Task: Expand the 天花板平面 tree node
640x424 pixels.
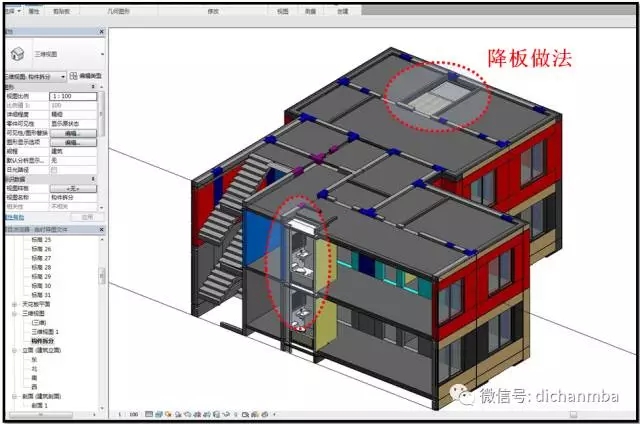Action: pos(13,303)
